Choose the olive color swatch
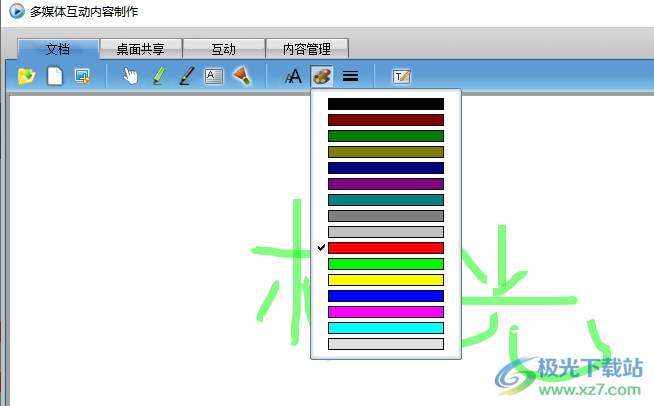Viewport: 654px width, 406px height. [x=386, y=152]
